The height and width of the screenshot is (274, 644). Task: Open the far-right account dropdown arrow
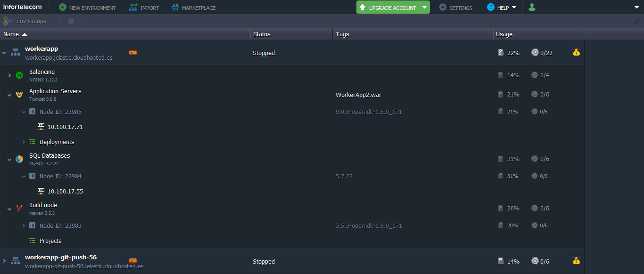point(636,8)
